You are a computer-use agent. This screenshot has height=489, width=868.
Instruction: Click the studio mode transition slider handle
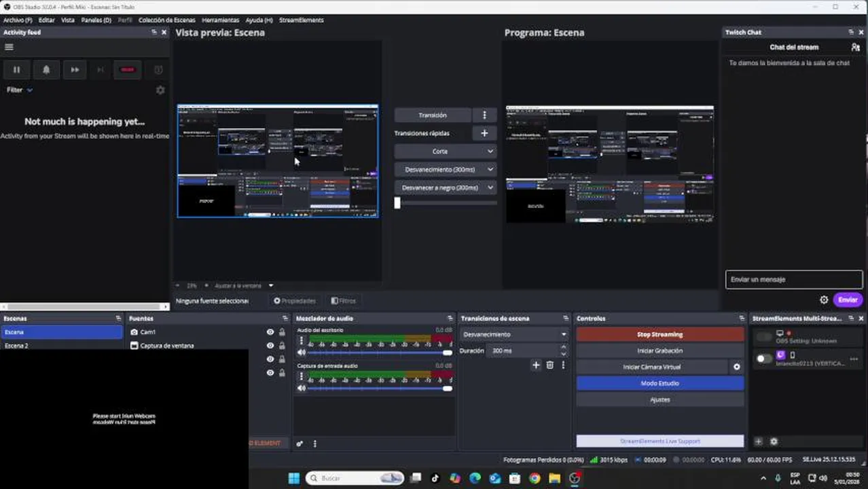pyautogui.click(x=397, y=202)
